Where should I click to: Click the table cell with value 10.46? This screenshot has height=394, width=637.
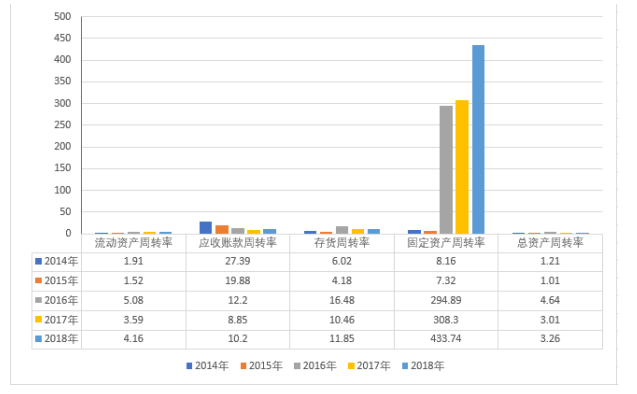(342, 320)
